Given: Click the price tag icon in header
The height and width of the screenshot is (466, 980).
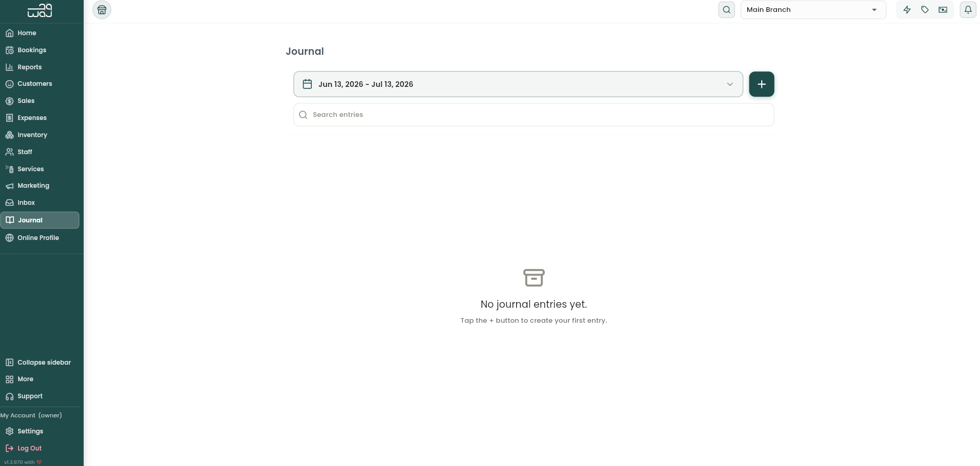Looking at the screenshot, I should [x=925, y=10].
